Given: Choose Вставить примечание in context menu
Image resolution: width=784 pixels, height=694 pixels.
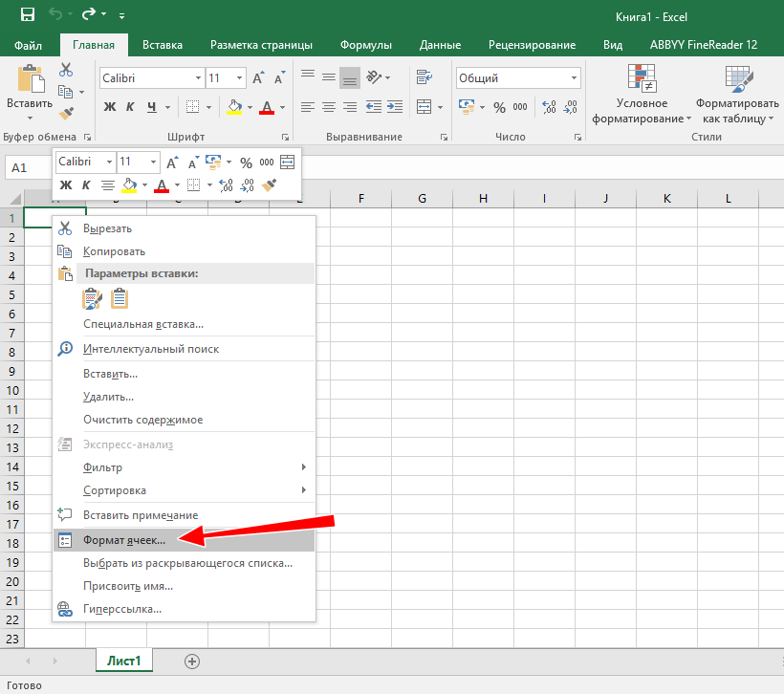Looking at the screenshot, I should click(x=184, y=515).
